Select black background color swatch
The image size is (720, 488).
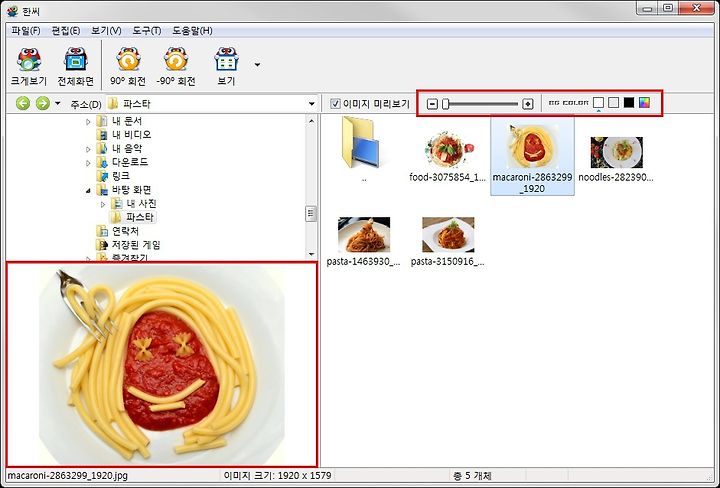(629, 102)
